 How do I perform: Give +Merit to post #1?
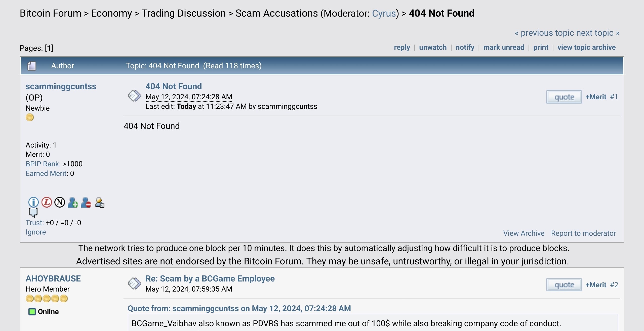point(596,97)
